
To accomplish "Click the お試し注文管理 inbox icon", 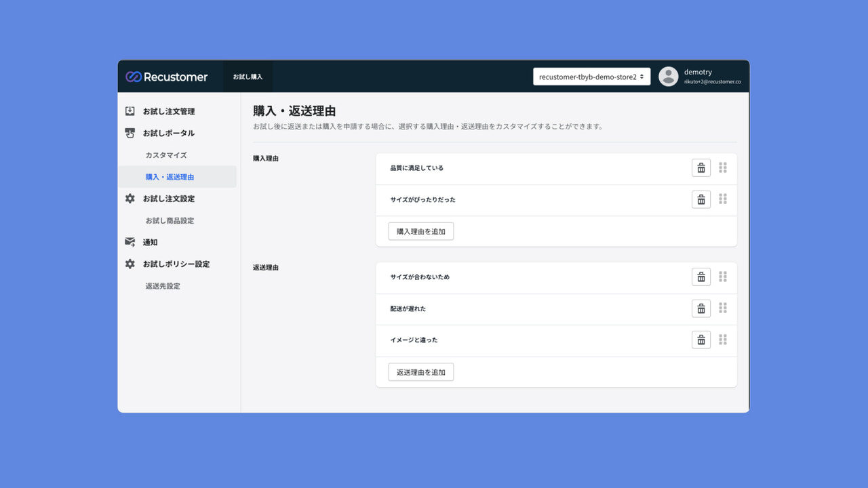I will tap(130, 111).
